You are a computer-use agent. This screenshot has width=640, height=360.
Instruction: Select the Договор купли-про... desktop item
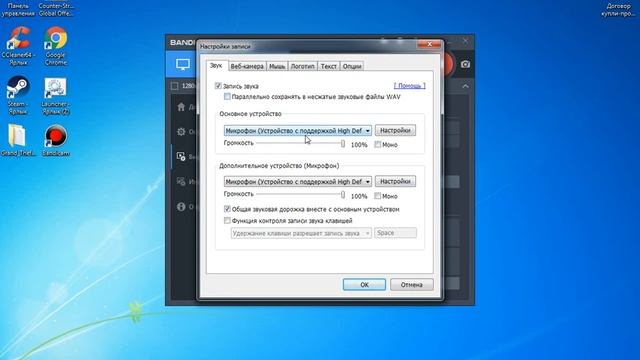(618, 10)
